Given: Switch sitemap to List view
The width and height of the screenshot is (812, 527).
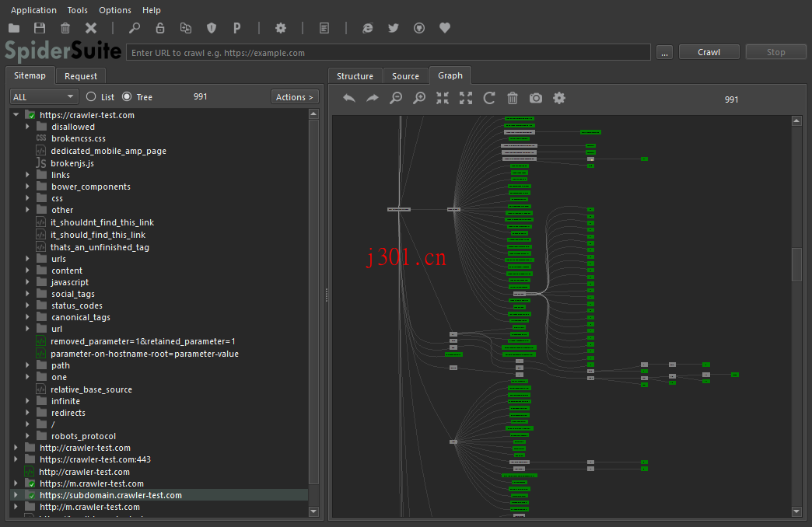Looking at the screenshot, I should [91, 96].
